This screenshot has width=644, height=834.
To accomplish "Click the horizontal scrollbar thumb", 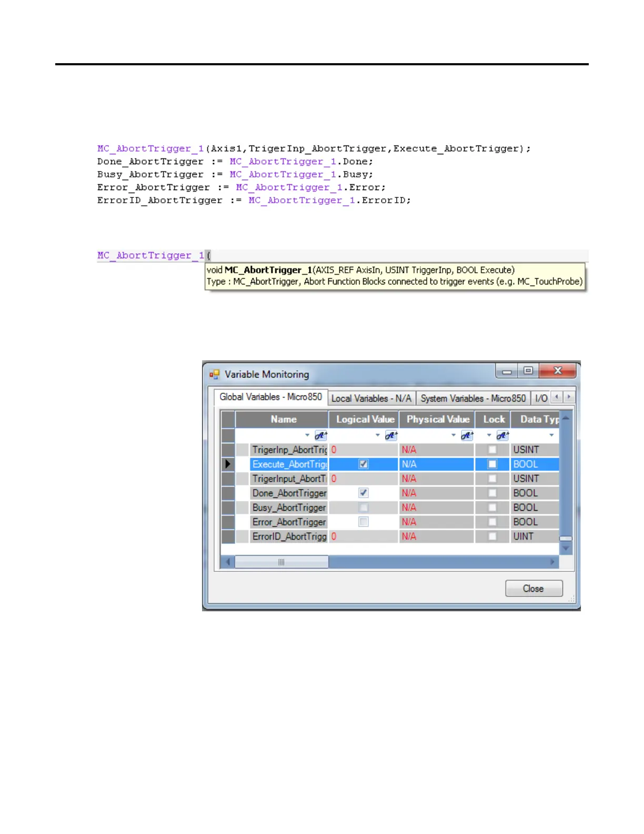I will [x=281, y=562].
